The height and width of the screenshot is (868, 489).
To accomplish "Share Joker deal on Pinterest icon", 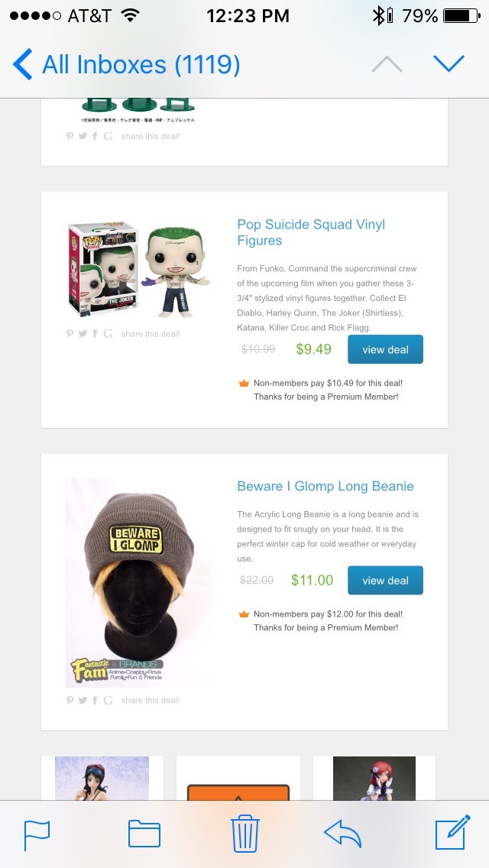I will 70,333.
